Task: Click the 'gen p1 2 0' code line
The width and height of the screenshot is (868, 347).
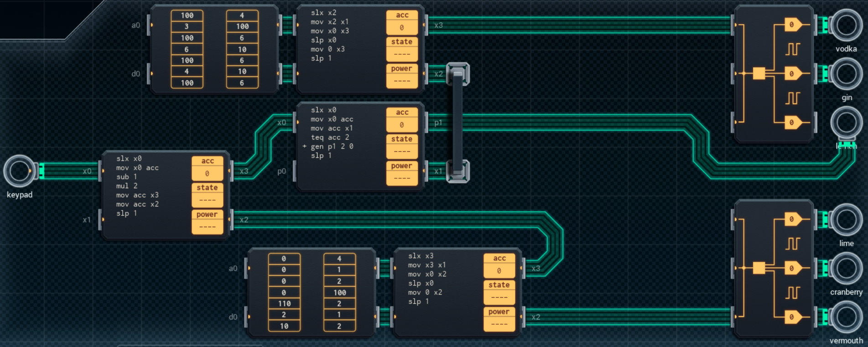Action: pyautogui.click(x=332, y=146)
